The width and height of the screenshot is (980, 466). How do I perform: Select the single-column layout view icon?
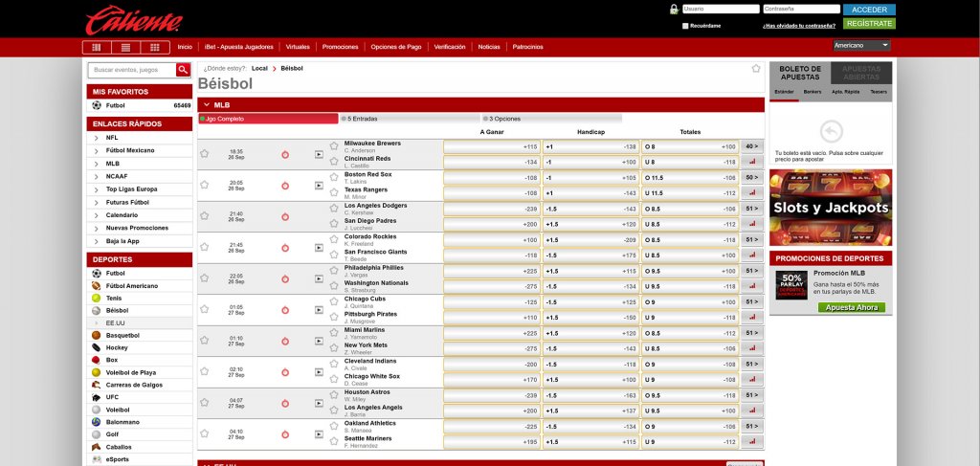pos(97,47)
